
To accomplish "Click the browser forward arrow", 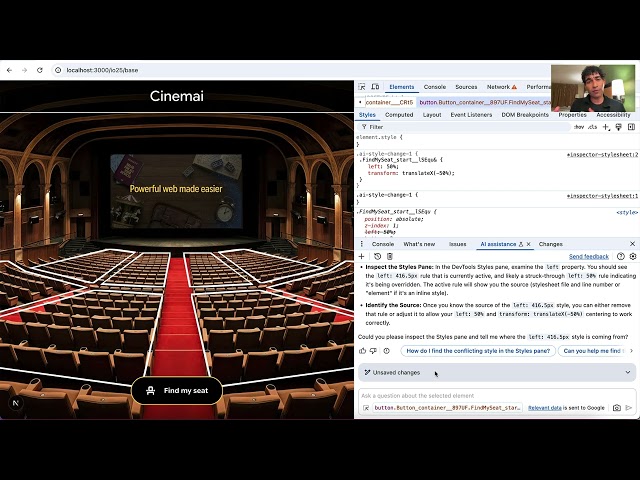I will pyautogui.click(x=24, y=70).
